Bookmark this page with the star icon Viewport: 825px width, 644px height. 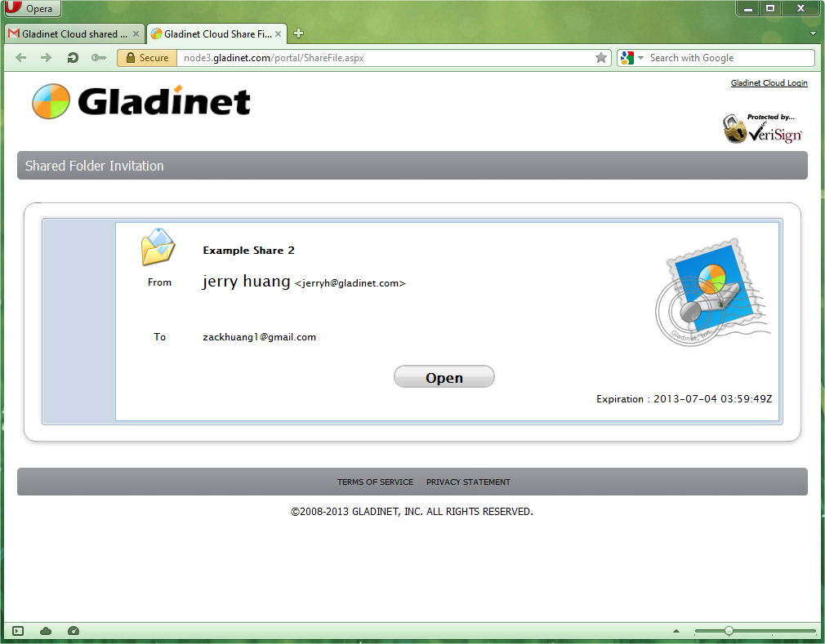tap(601, 58)
